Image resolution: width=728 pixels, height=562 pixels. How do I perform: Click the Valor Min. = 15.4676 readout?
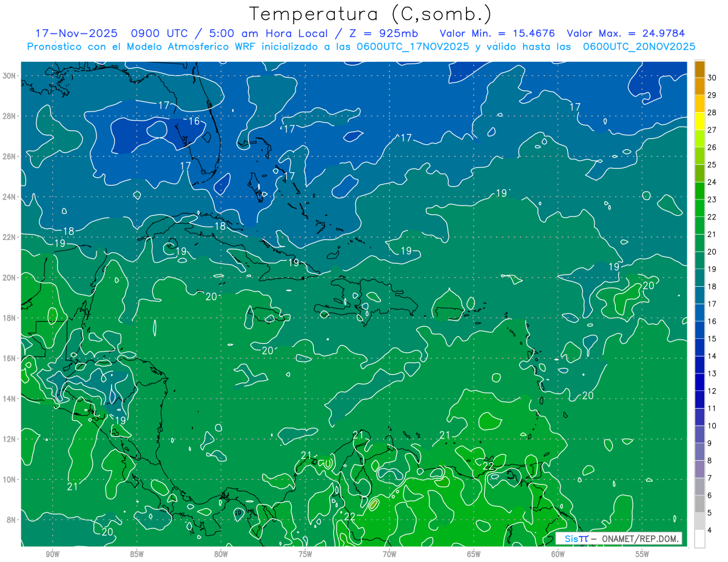497,33
